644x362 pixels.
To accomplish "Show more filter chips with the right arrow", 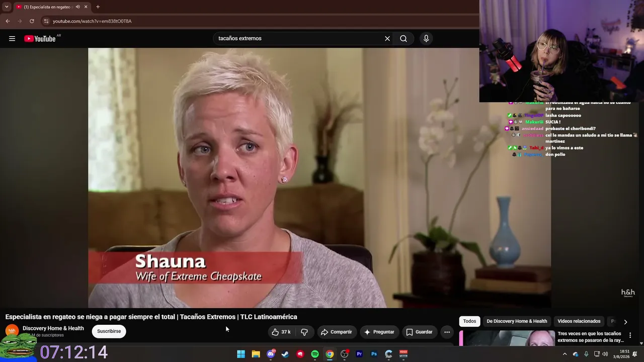I will pyautogui.click(x=625, y=322).
